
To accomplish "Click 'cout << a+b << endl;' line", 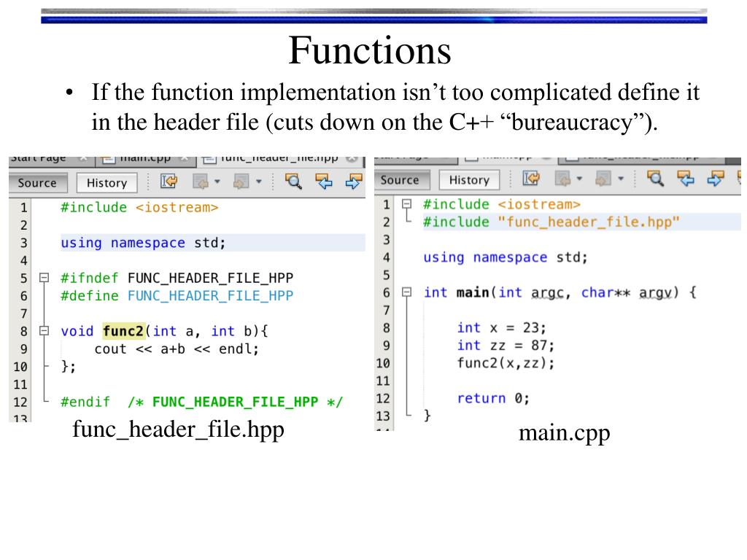I will coord(177,349).
